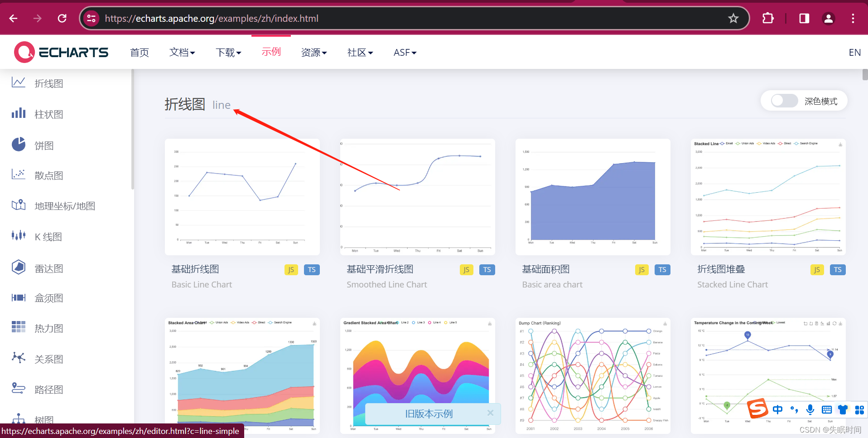Screen dimensions: 868x438
Task: Click the browser forward arrow
Action: click(x=38, y=19)
